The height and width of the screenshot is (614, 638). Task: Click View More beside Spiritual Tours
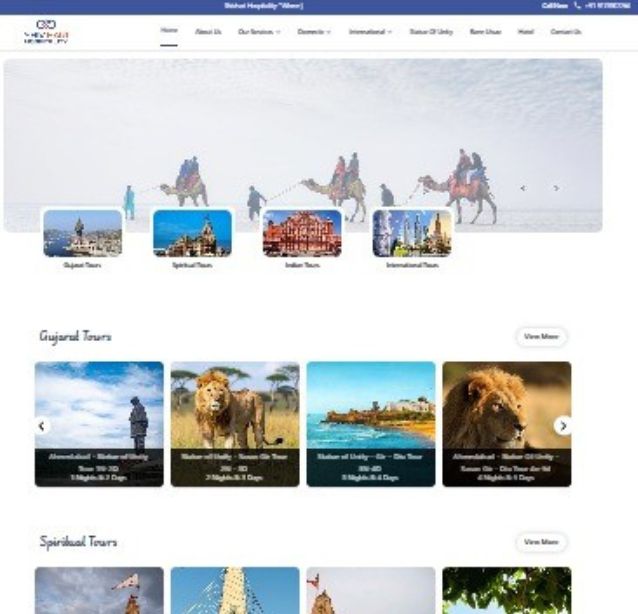pyautogui.click(x=541, y=542)
